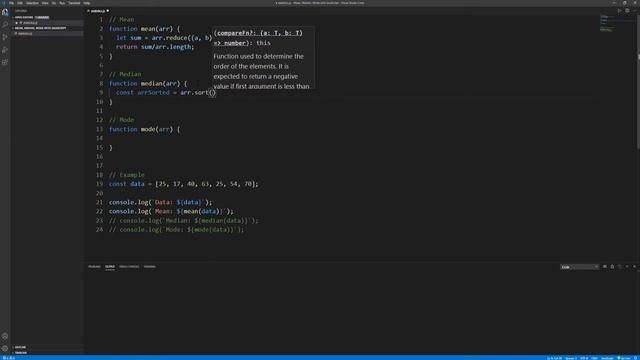This screenshot has height=360, width=640.
Task: Click the Spaces indentation status item
Action: (571, 358)
